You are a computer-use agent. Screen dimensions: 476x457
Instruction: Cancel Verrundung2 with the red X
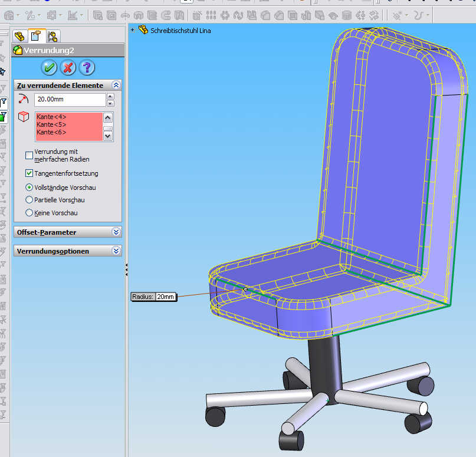68,67
